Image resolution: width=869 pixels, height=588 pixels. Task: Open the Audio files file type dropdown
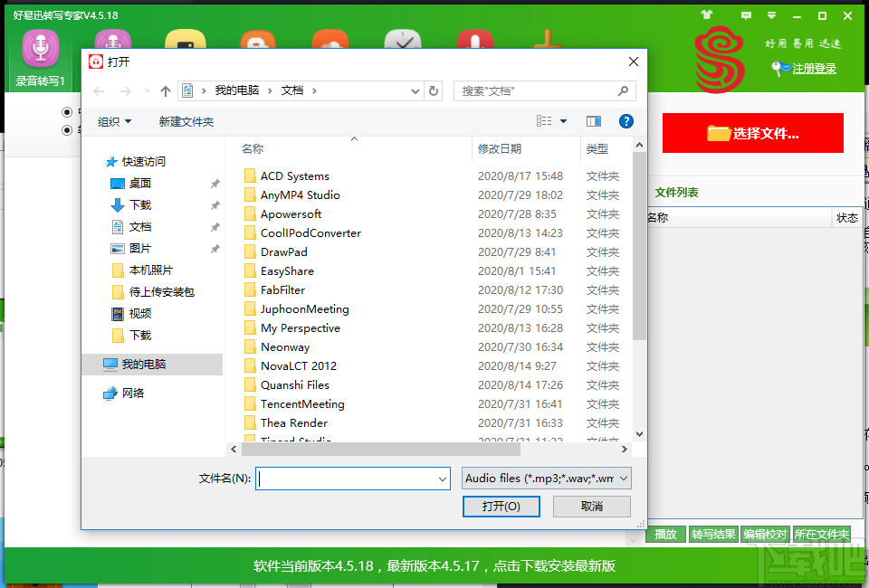pos(544,478)
